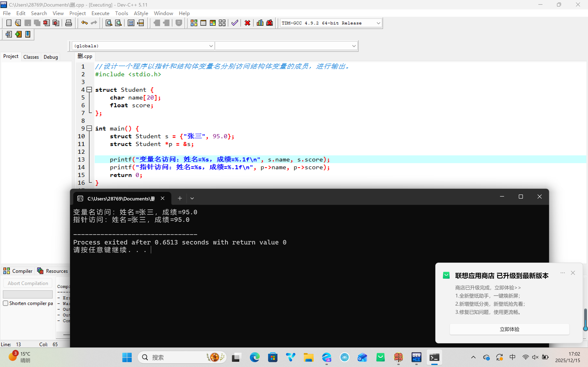
Task: Click the Insert bookmark icon with green plus
Action: click(18, 34)
